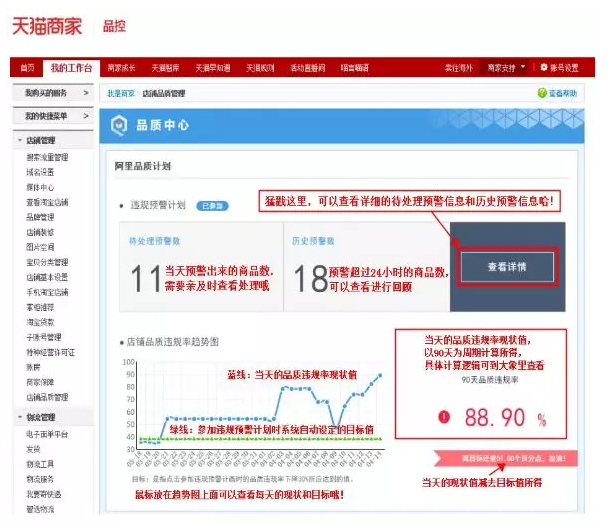Click the 天猫商家 logo
This screenshot has width=608, height=527.
(x=47, y=26)
